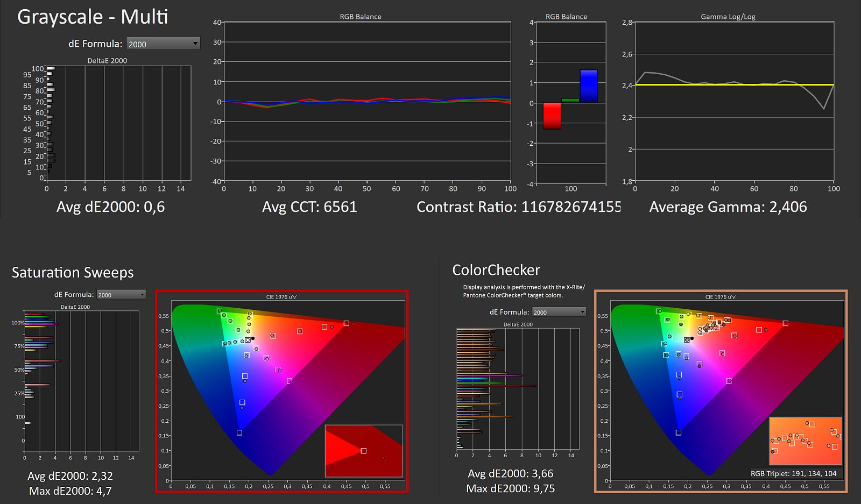The image size is (861, 504).
Task: Click the orange zoom inset in ColorChecker chart
Action: (805, 440)
